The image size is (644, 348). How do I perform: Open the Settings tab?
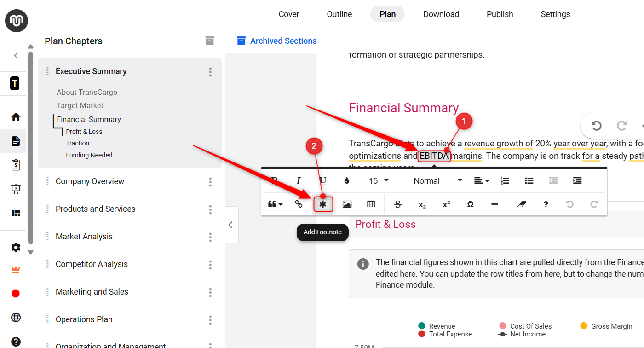pos(555,14)
